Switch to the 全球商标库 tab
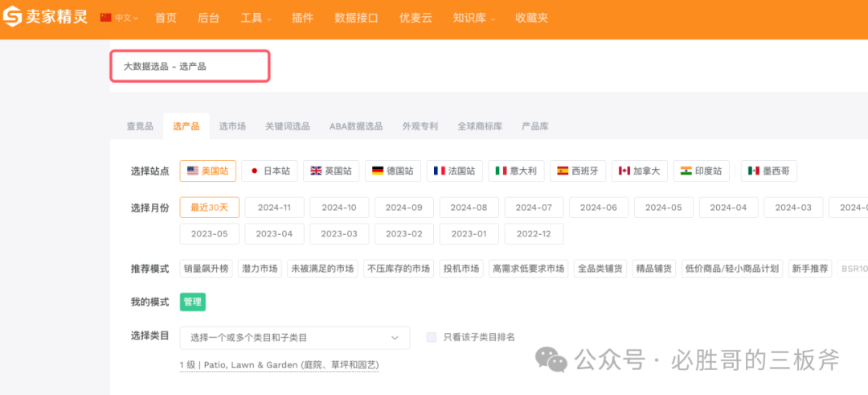 click(x=480, y=126)
